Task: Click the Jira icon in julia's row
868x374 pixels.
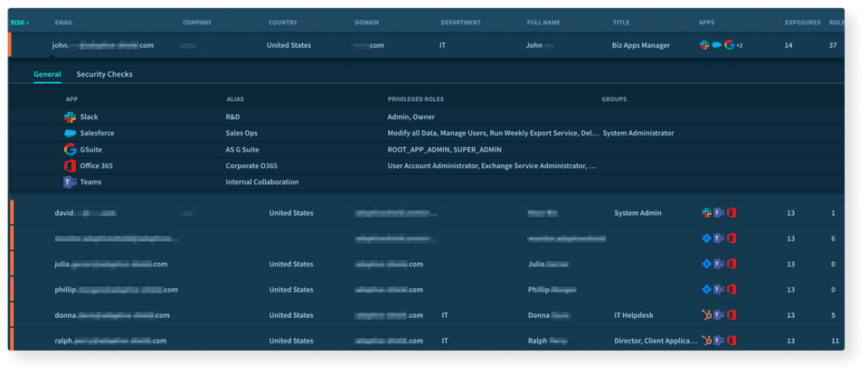Action: coord(706,264)
